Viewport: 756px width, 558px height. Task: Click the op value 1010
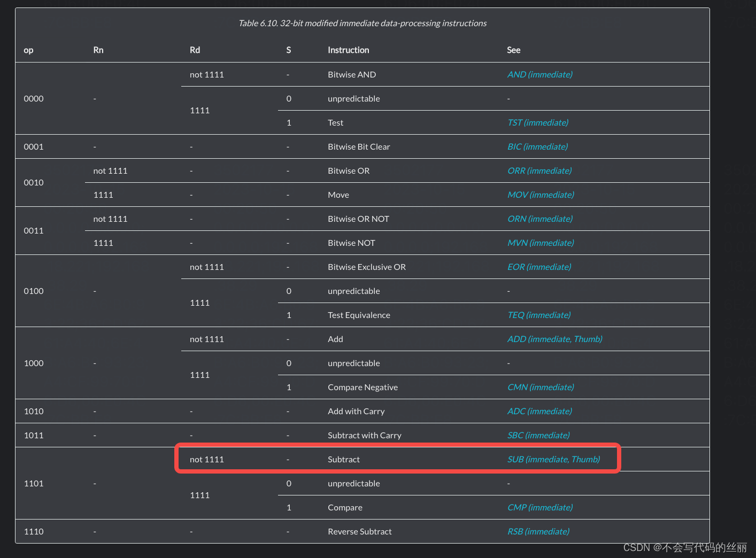pos(34,412)
